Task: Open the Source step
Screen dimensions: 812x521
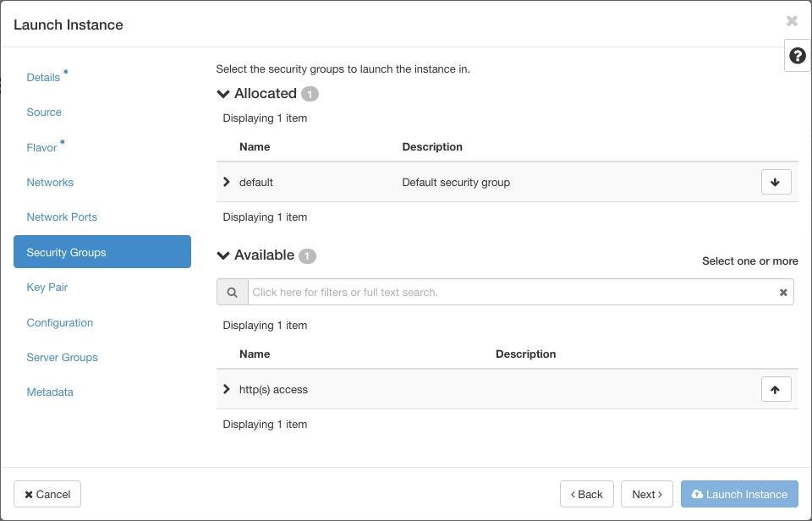Action: (x=44, y=112)
